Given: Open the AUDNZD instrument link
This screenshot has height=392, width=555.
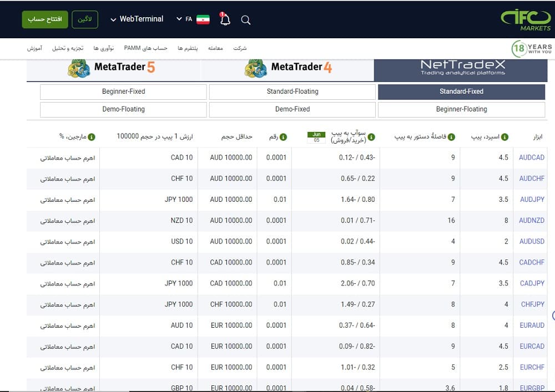Looking at the screenshot, I should (x=532, y=221).
